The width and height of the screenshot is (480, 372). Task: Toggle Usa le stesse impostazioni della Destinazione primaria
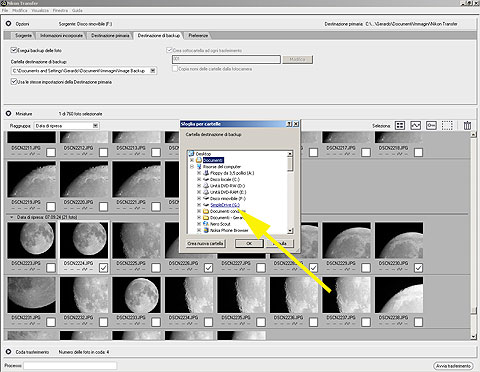pyautogui.click(x=14, y=82)
